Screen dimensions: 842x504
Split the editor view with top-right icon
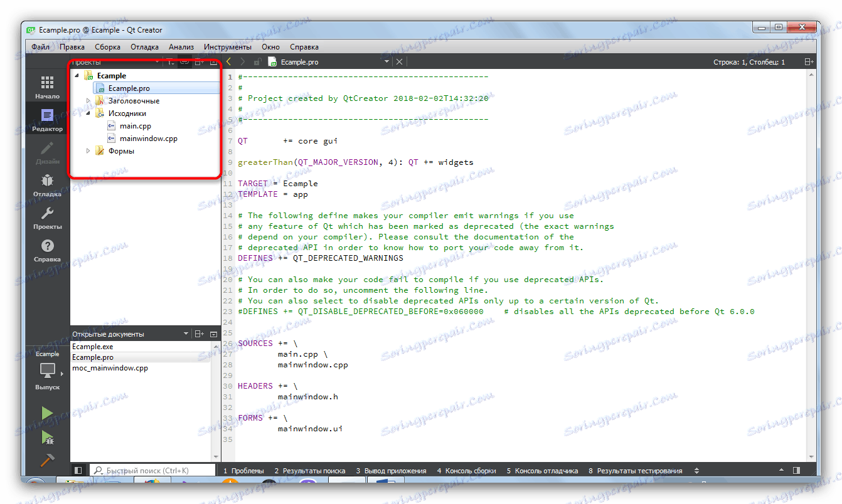tap(809, 62)
